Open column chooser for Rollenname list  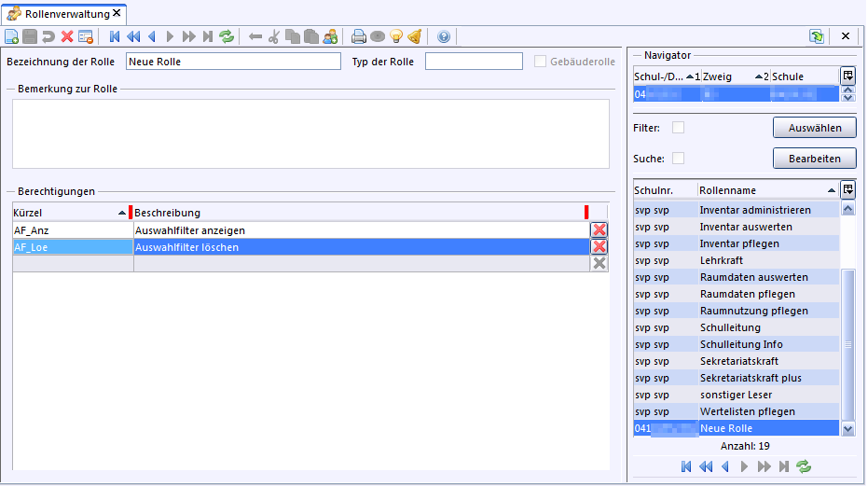click(x=847, y=189)
